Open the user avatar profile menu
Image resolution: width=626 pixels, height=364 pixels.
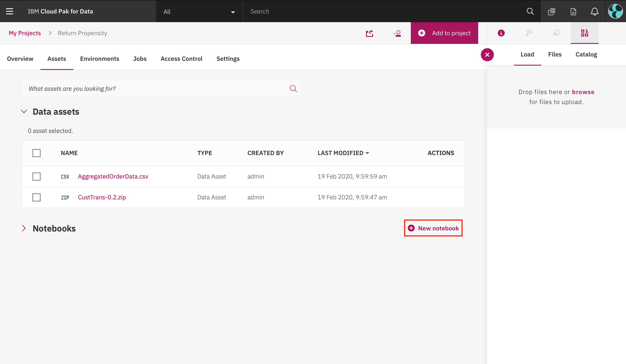point(615,12)
